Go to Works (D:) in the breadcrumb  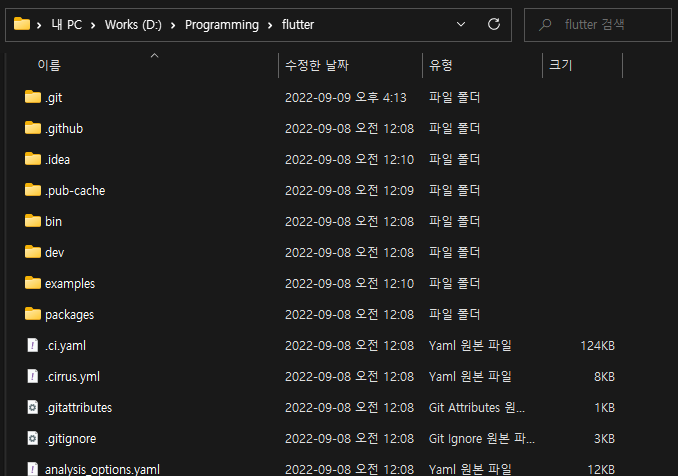(x=133, y=25)
